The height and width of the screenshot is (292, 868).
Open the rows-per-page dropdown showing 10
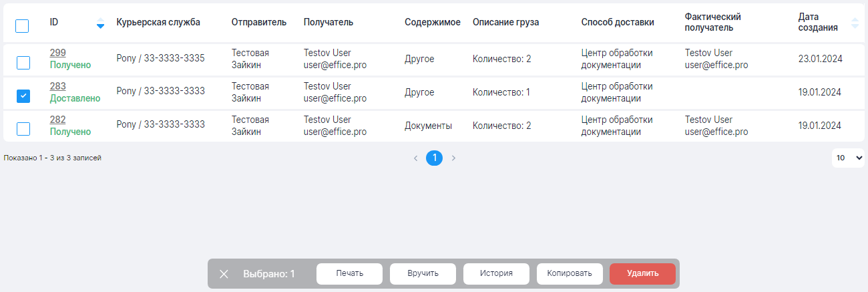[848, 158]
